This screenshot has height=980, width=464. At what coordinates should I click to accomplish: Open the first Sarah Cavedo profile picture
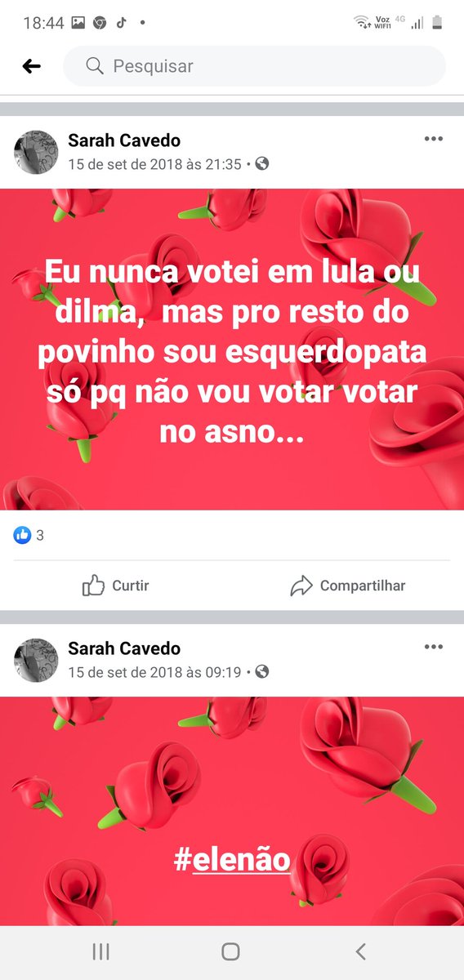click(36, 152)
